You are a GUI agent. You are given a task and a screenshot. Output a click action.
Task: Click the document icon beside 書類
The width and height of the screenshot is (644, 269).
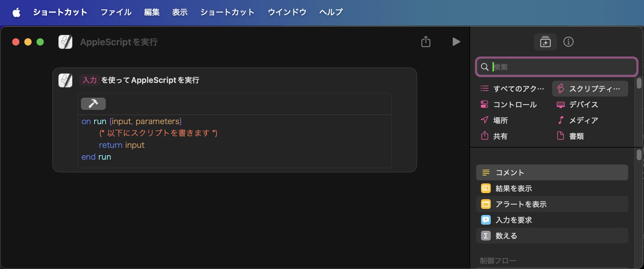click(560, 136)
